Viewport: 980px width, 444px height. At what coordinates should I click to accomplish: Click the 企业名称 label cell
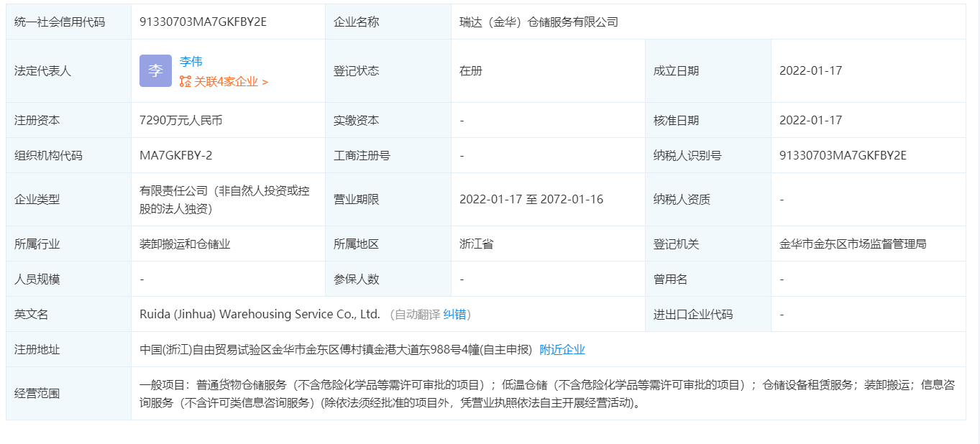pyautogui.click(x=388, y=22)
